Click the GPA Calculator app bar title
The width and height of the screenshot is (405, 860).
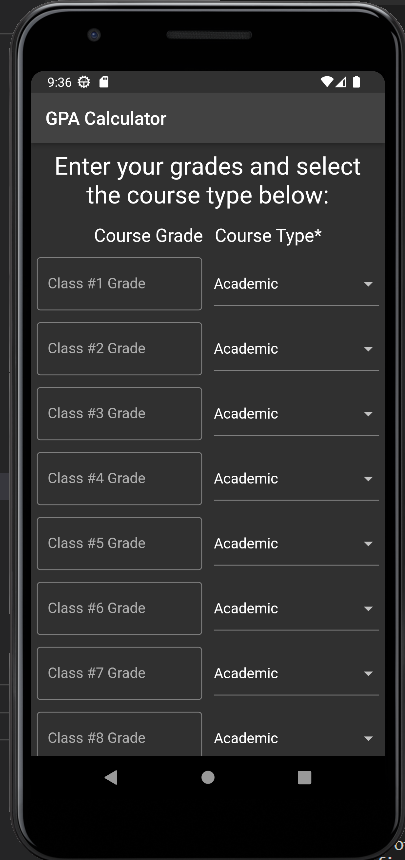point(106,118)
